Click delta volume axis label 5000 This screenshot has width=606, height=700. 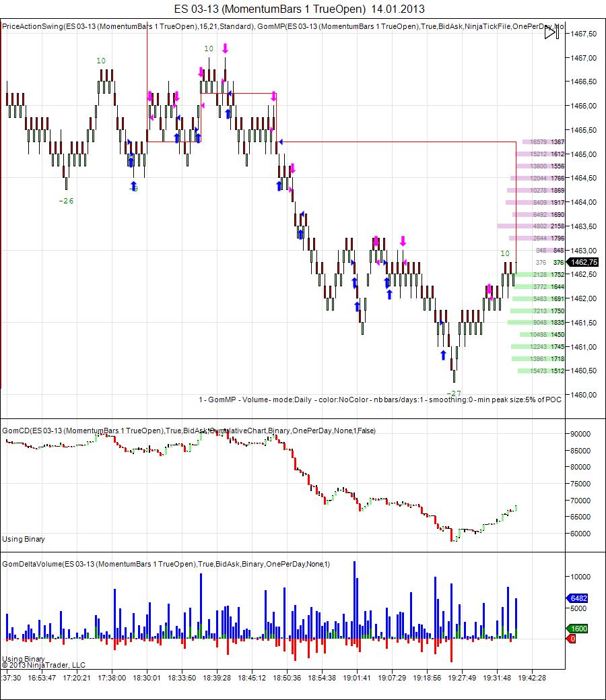579,608
